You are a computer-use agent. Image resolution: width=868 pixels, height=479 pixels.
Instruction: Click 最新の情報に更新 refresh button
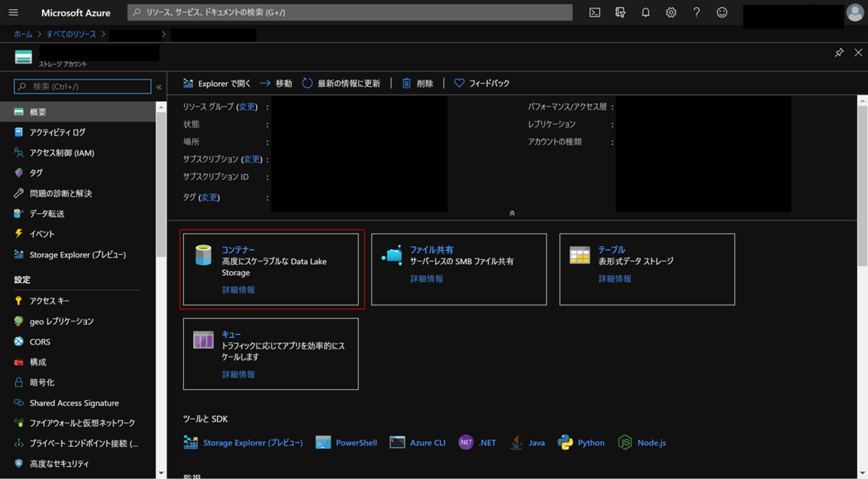point(341,83)
